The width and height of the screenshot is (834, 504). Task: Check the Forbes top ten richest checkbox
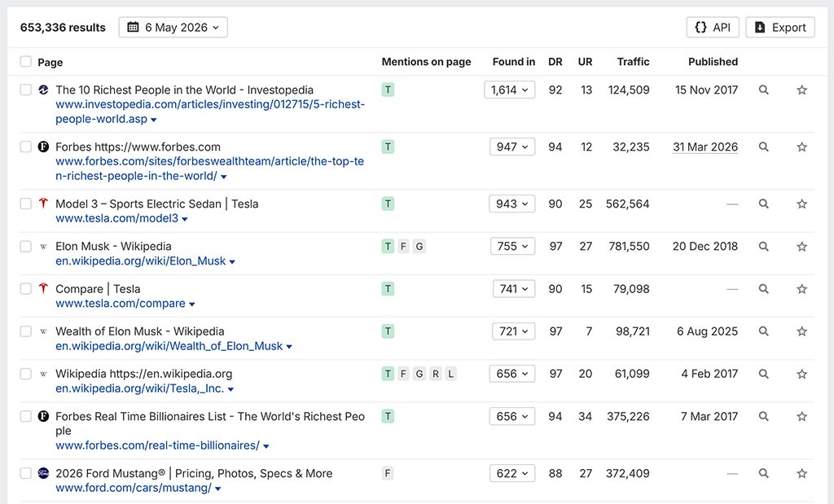[x=25, y=147]
